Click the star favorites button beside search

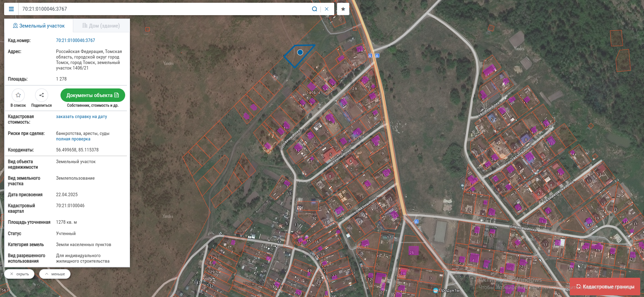[x=343, y=9]
